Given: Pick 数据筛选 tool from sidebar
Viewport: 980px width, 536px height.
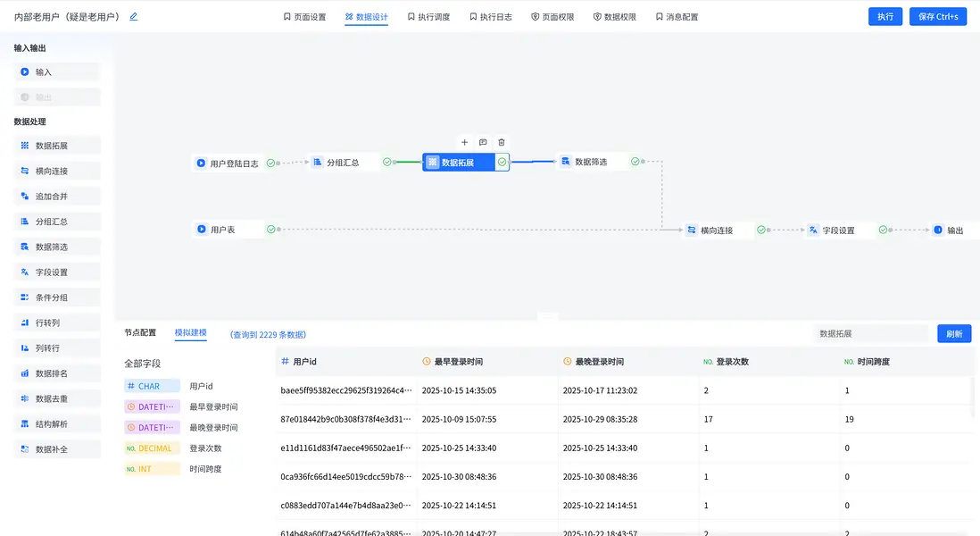Looking at the screenshot, I should pos(57,247).
